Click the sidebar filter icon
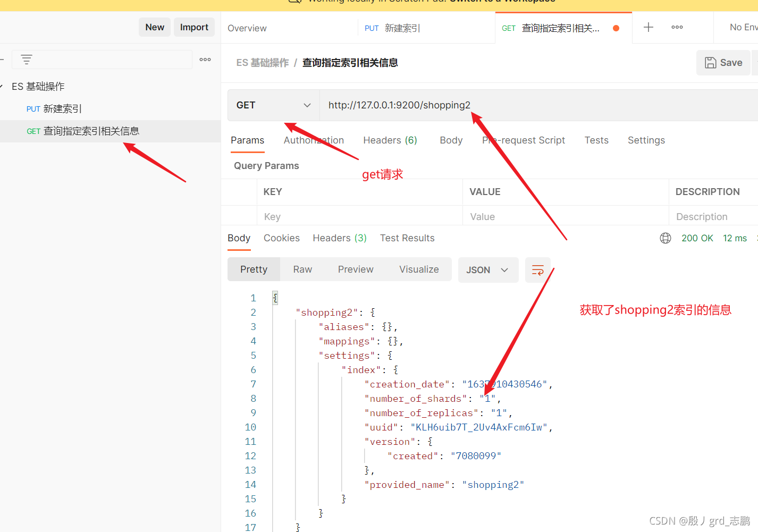The image size is (758, 532). click(x=27, y=60)
